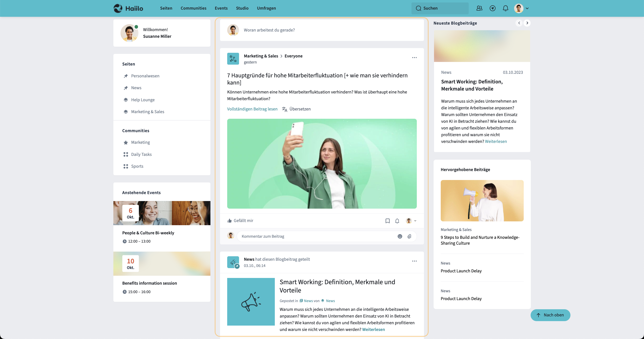The height and width of the screenshot is (339, 644).
Task: Click Weiterlesen in the Smart Working blog card
Action: pyautogui.click(x=496, y=141)
